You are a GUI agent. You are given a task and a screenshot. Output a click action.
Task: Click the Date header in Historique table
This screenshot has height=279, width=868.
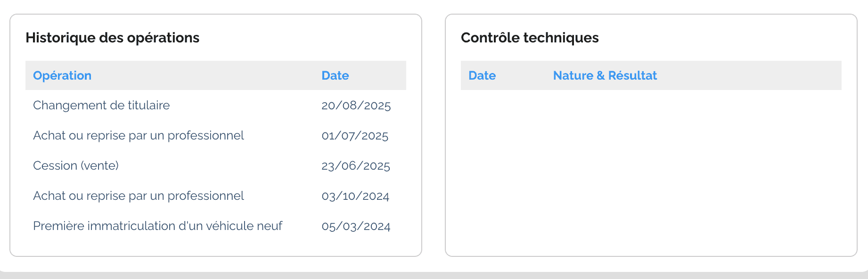coord(335,75)
